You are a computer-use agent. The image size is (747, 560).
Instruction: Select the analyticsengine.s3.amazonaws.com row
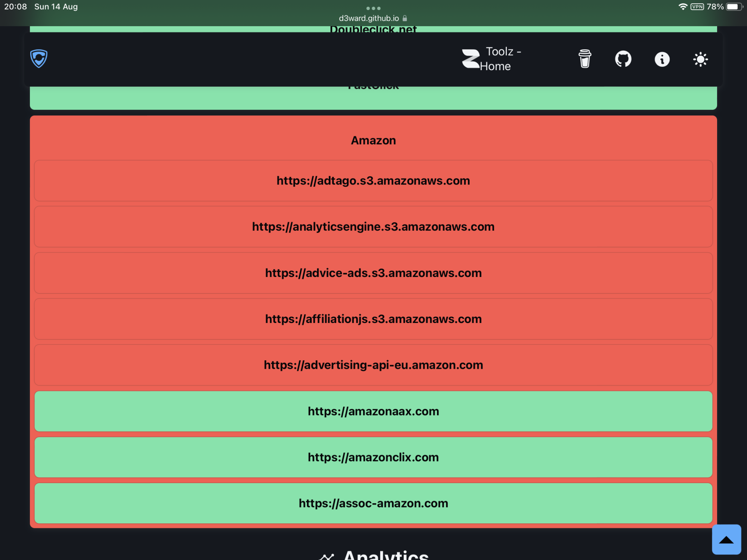tap(373, 227)
